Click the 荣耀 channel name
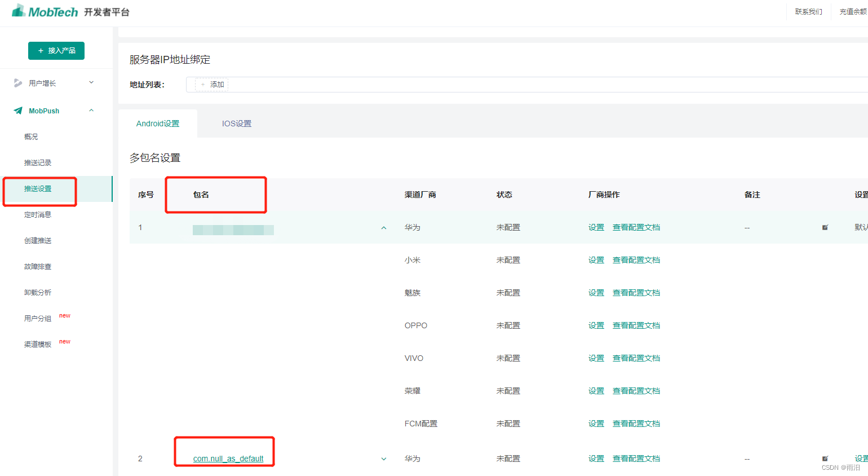 (x=413, y=391)
